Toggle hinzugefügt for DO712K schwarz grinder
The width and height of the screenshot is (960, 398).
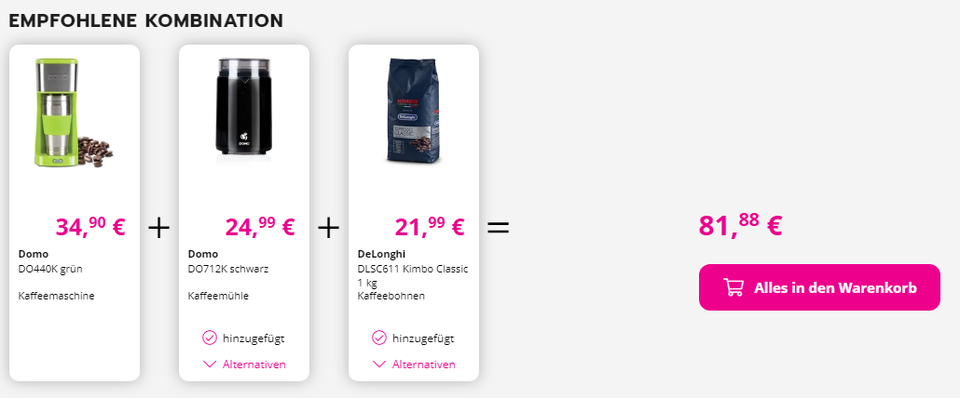[x=243, y=338]
